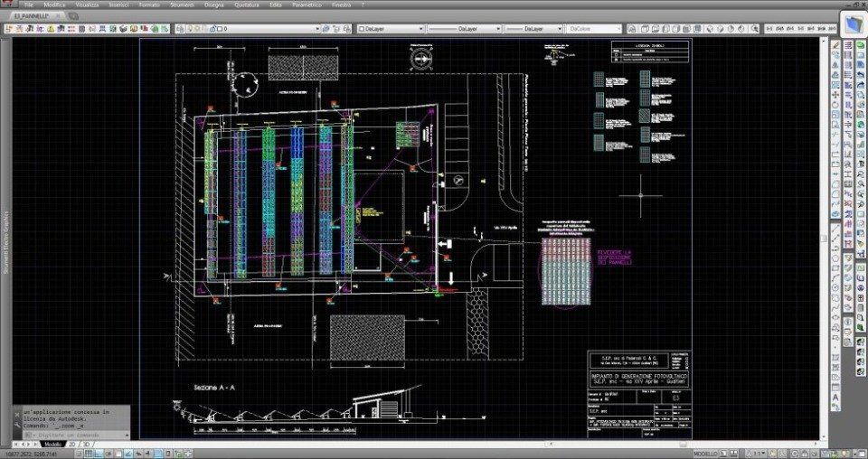Toggle freeze sun icon for layer 0
The height and width of the screenshot is (459, 868).
click(x=197, y=28)
